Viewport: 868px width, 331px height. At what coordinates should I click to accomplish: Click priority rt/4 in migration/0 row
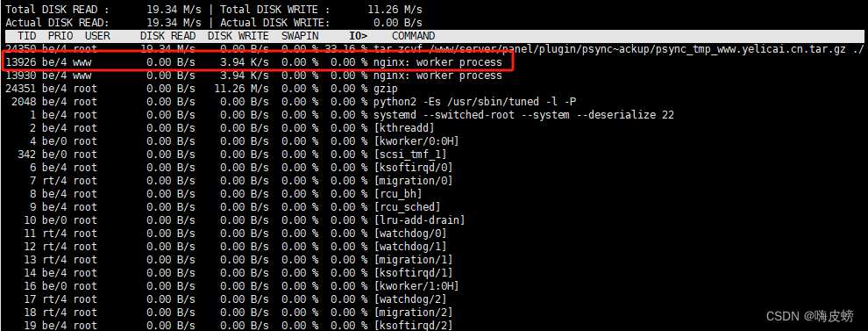point(53,181)
